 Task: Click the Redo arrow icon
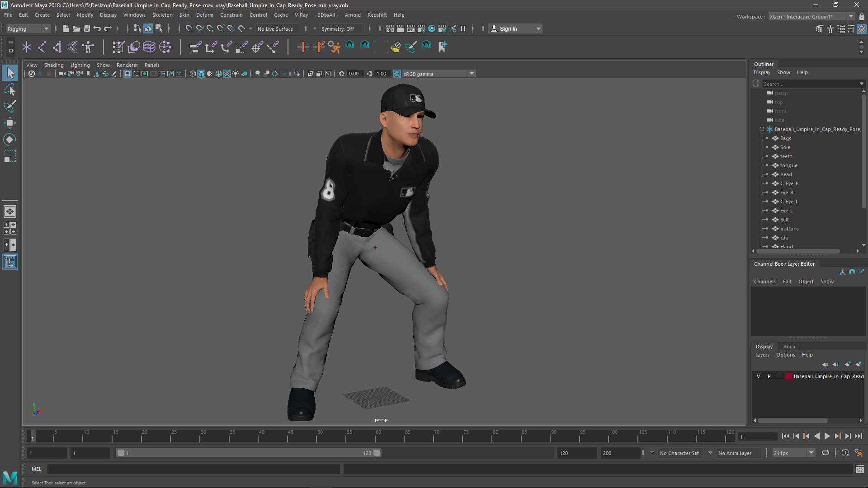tap(108, 28)
